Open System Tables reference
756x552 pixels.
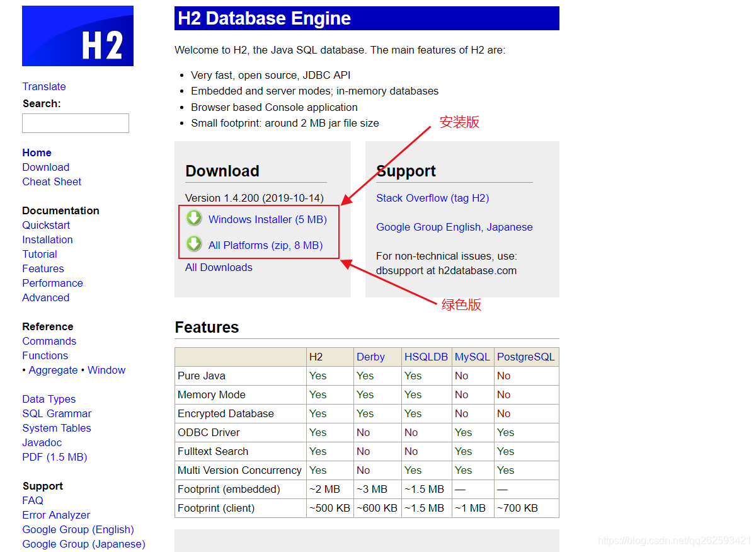coord(57,428)
